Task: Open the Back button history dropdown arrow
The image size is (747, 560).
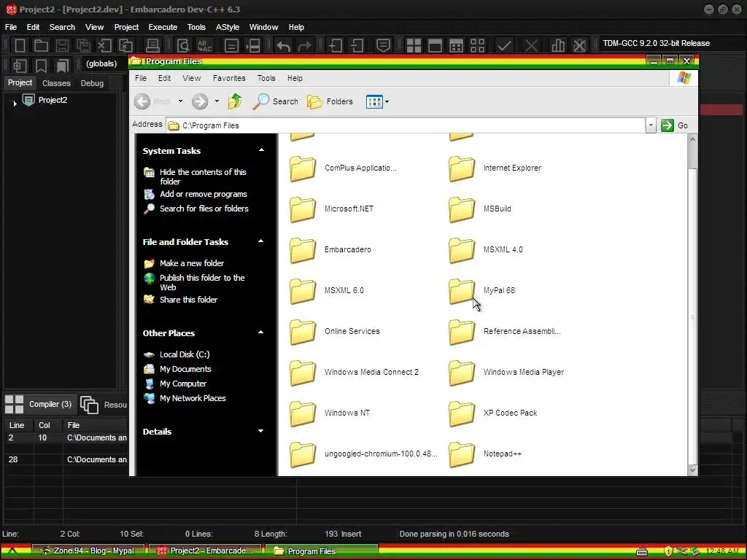Action: point(180,101)
